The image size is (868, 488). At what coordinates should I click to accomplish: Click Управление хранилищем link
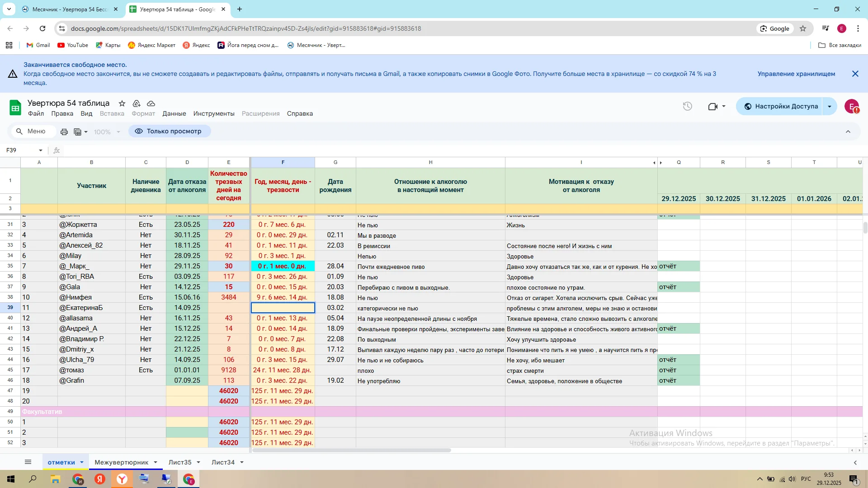(x=796, y=74)
